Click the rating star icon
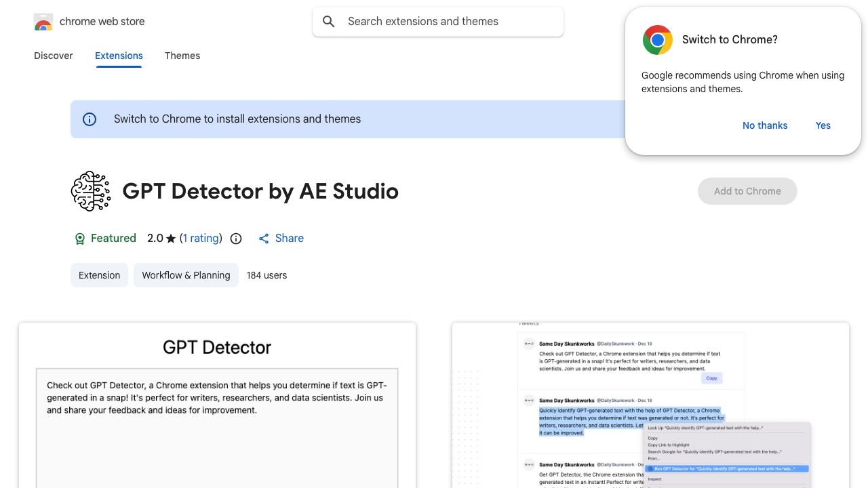 [x=171, y=239]
